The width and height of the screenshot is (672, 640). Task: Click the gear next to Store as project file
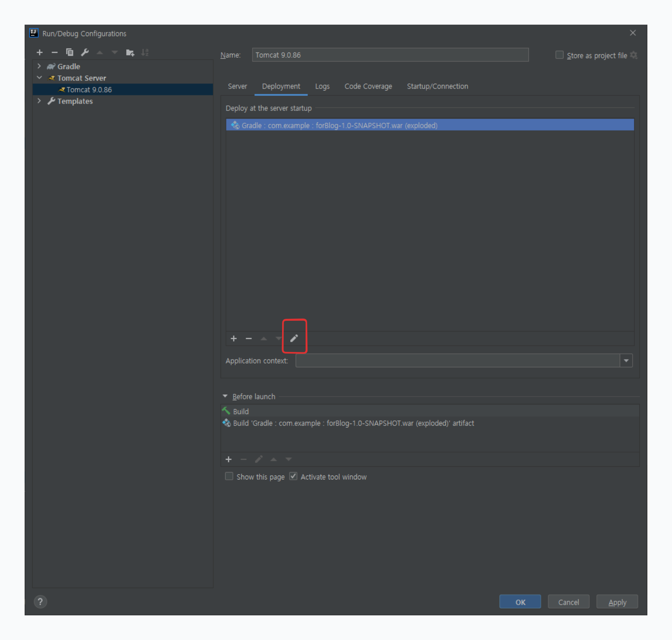[x=634, y=55]
